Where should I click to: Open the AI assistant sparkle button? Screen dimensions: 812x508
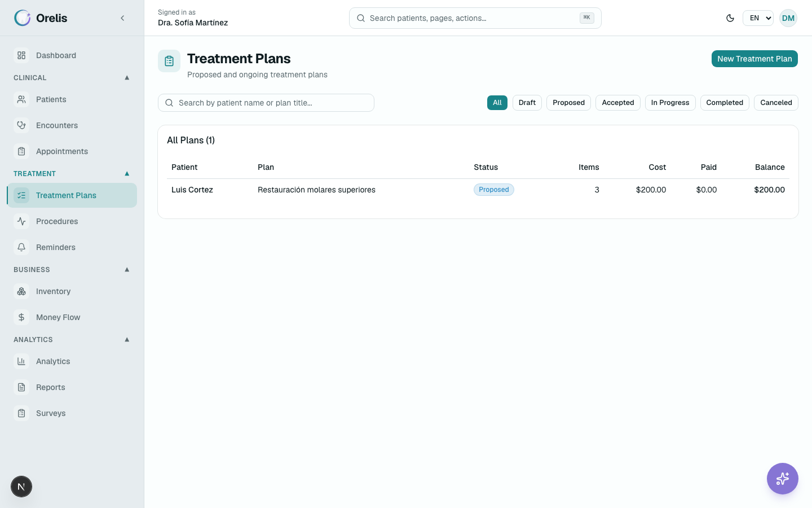[783, 479]
